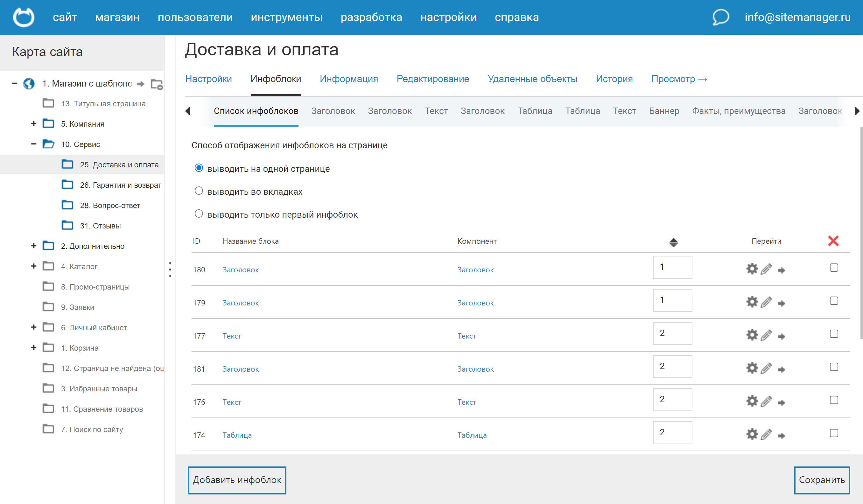Open the магазин menu
The width and height of the screenshot is (863, 504).
(x=117, y=17)
